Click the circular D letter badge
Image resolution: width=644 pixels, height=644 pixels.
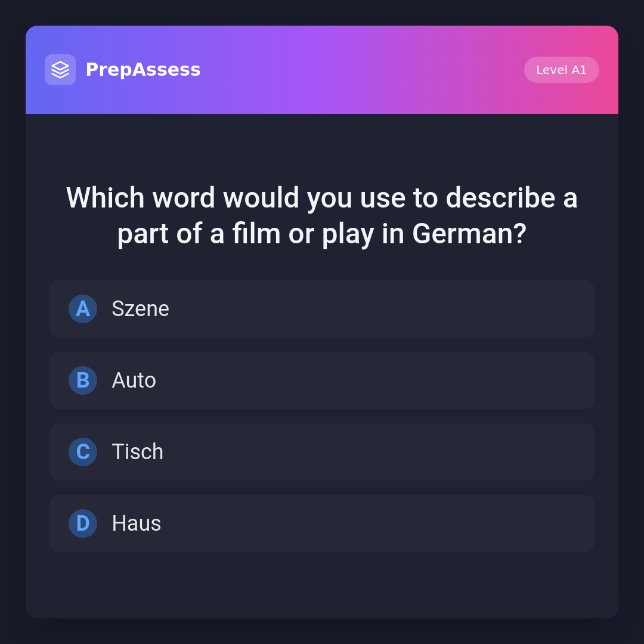pos(83,524)
